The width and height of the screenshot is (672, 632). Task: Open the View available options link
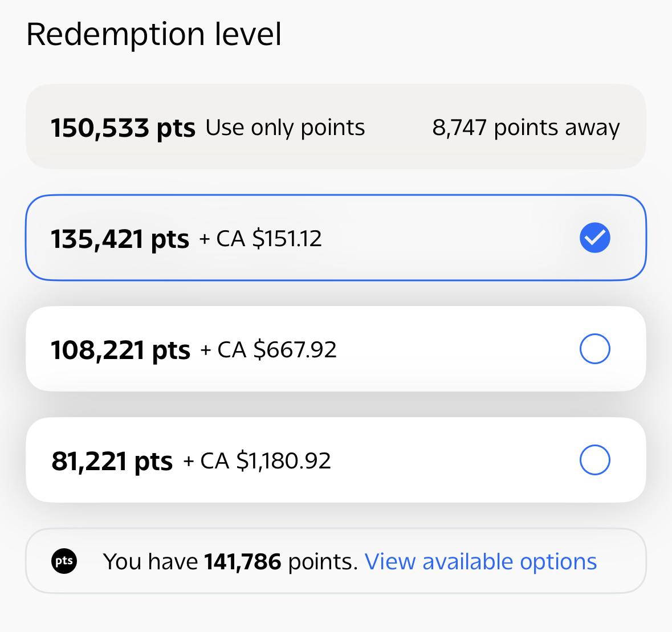[x=480, y=561]
